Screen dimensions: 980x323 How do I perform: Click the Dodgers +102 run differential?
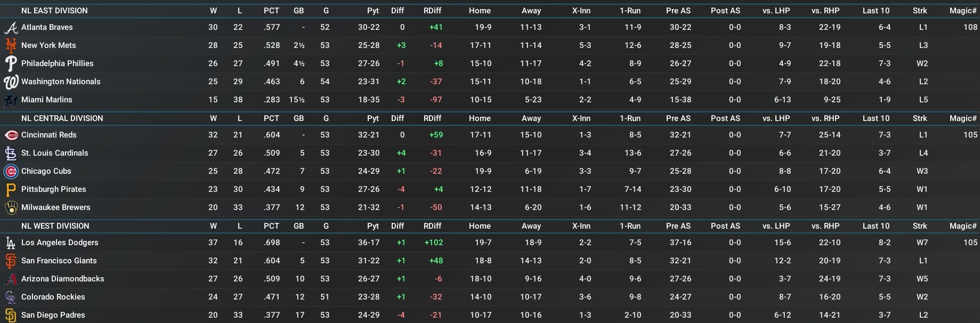pos(434,243)
